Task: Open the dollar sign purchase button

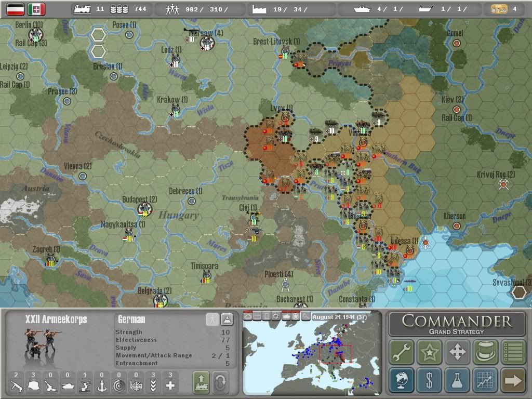Action: (x=430, y=380)
